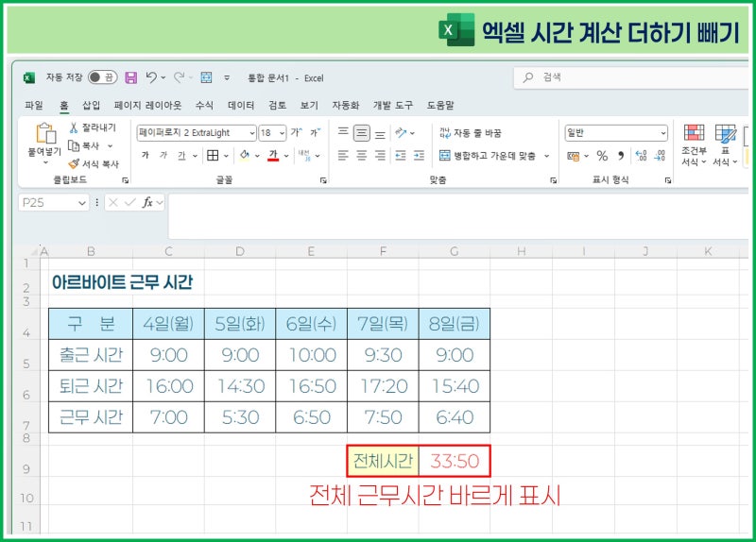Viewport: 756px width, 542px height.
Task: Open the font name combo box
Action: click(197, 132)
